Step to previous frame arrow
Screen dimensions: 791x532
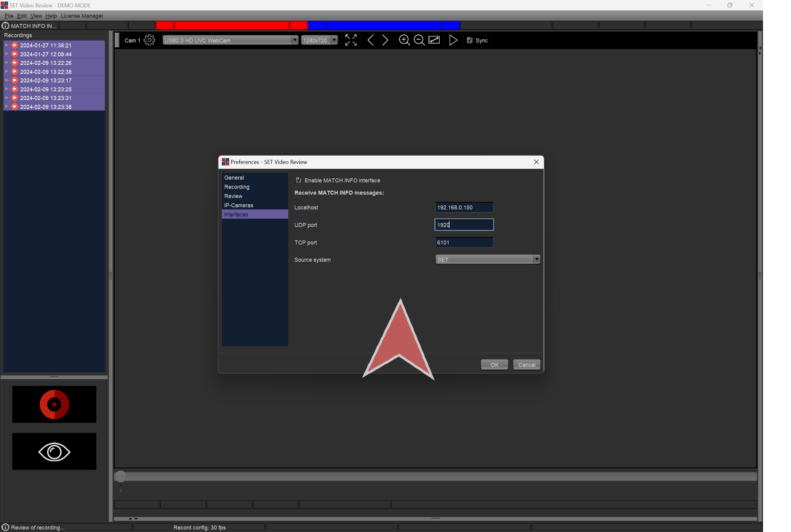point(371,40)
